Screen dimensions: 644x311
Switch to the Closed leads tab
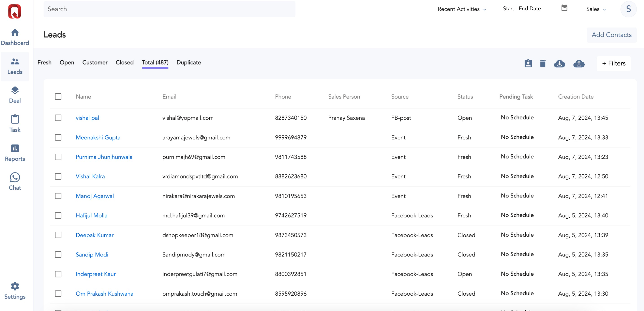(124, 63)
